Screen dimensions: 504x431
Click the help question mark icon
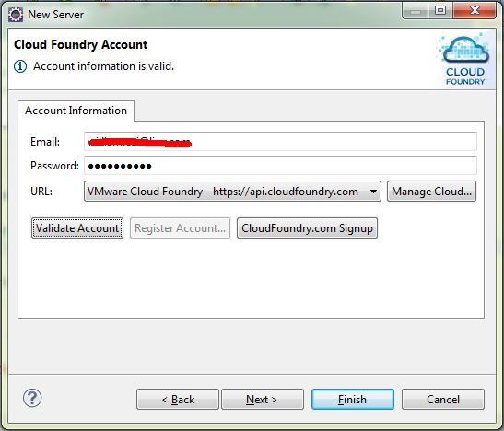[32, 398]
